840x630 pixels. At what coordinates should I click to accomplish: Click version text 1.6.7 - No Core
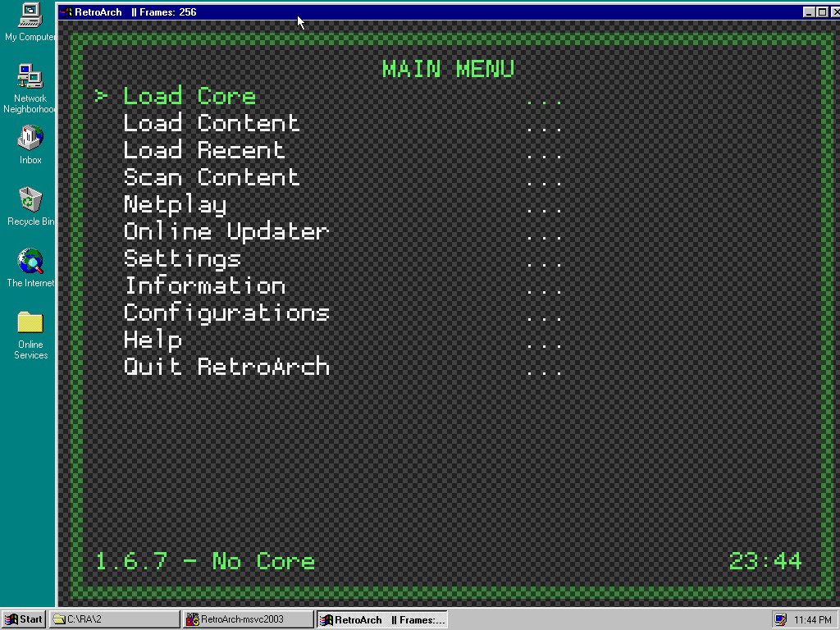[204, 561]
